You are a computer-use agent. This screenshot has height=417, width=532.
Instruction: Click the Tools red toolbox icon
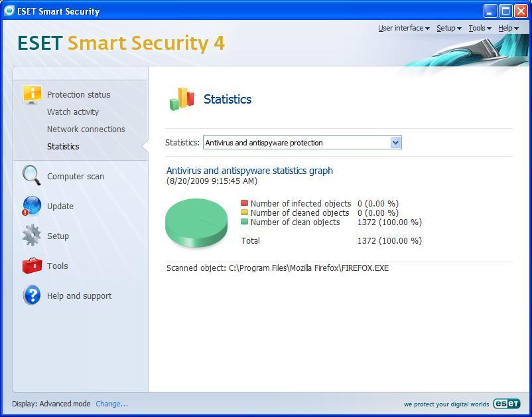(31, 266)
